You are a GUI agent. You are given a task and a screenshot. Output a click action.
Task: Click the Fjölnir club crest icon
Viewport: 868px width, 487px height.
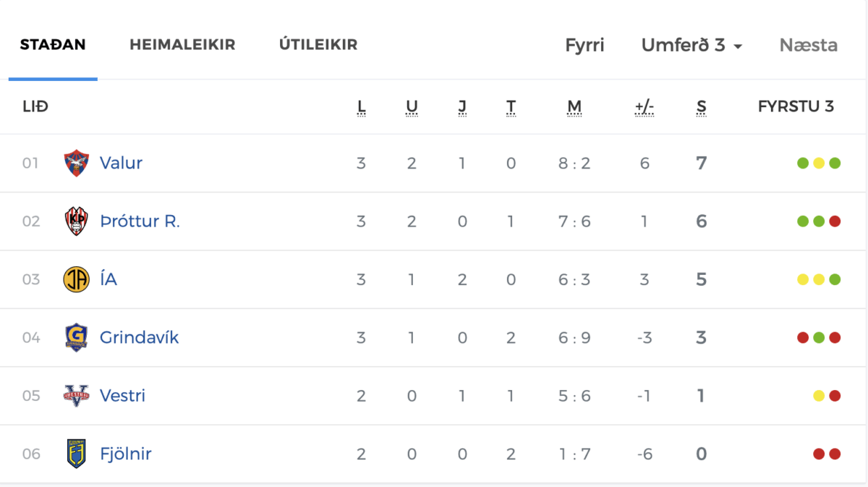click(76, 454)
